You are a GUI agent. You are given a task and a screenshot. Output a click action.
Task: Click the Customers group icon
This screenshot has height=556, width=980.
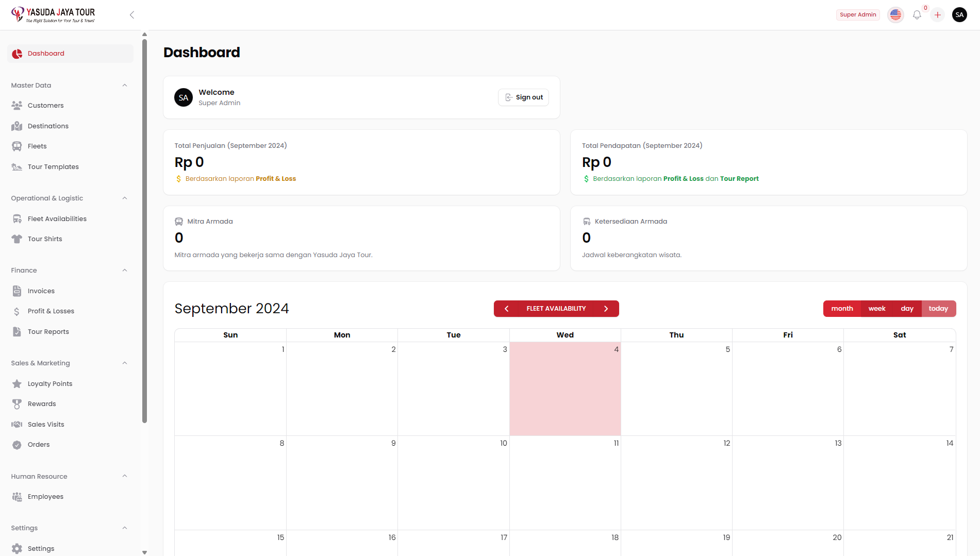17,105
